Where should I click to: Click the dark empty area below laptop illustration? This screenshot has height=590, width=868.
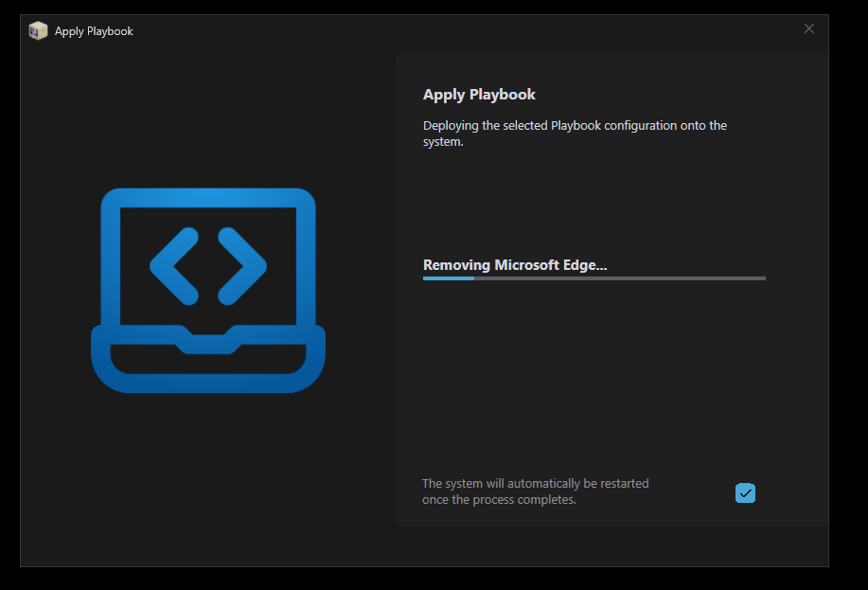(x=208, y=474)
